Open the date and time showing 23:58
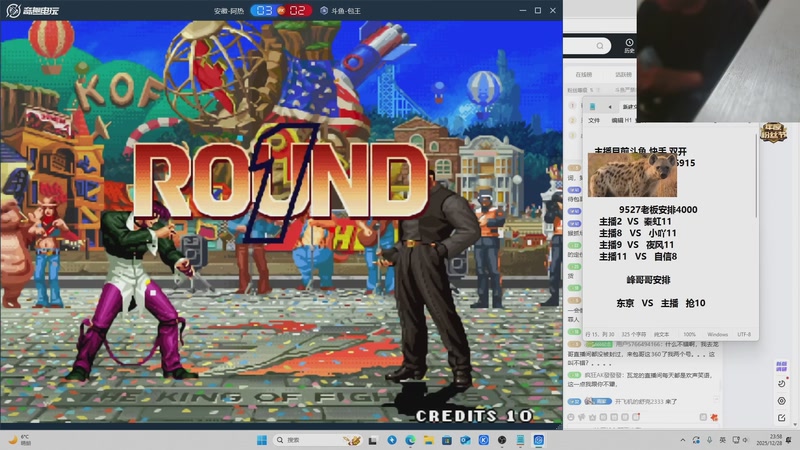The height and width of the screenshot is (450, 800). pyautogui.click(x=769, y=440)
